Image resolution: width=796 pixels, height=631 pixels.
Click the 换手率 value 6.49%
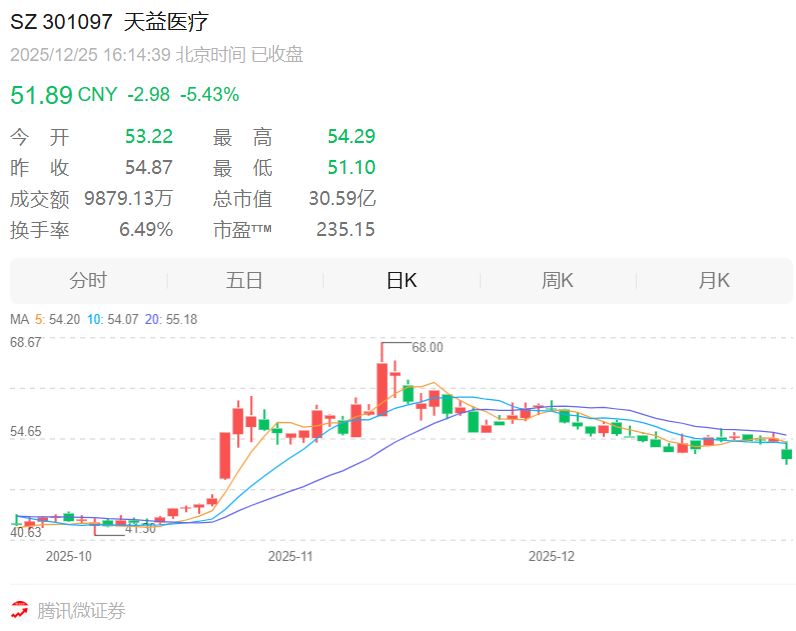coord(146,229)
